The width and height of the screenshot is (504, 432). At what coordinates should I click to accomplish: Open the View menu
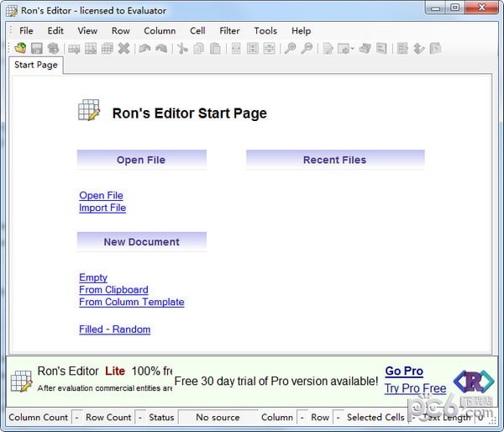(x=87, y=31)
